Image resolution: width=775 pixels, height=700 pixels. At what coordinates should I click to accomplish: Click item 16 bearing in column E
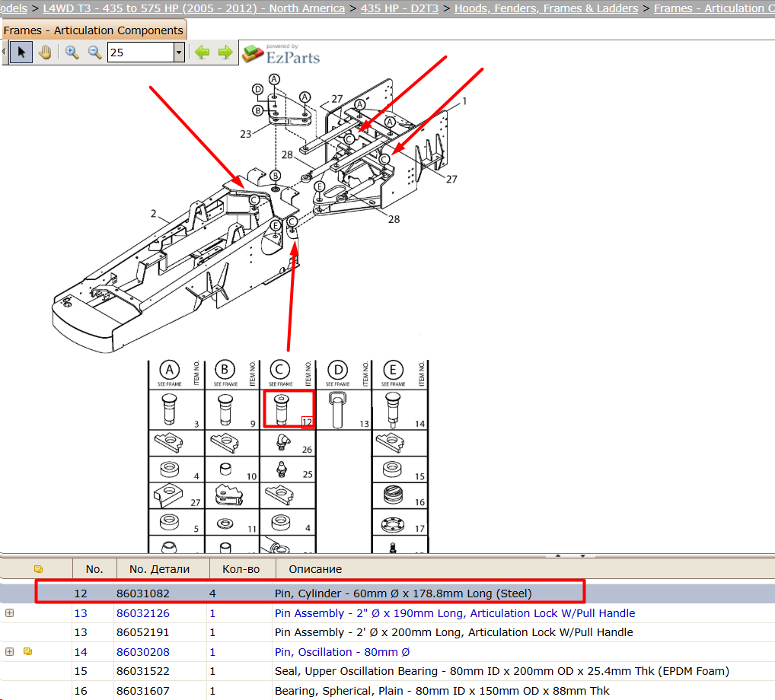coord(393,495)
